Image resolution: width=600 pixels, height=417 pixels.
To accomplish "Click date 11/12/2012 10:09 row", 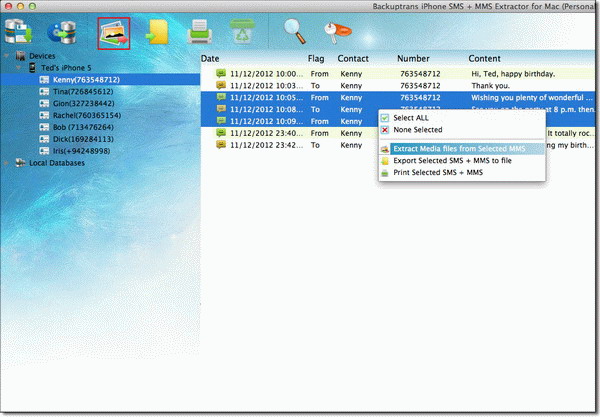I will [266, 121].
